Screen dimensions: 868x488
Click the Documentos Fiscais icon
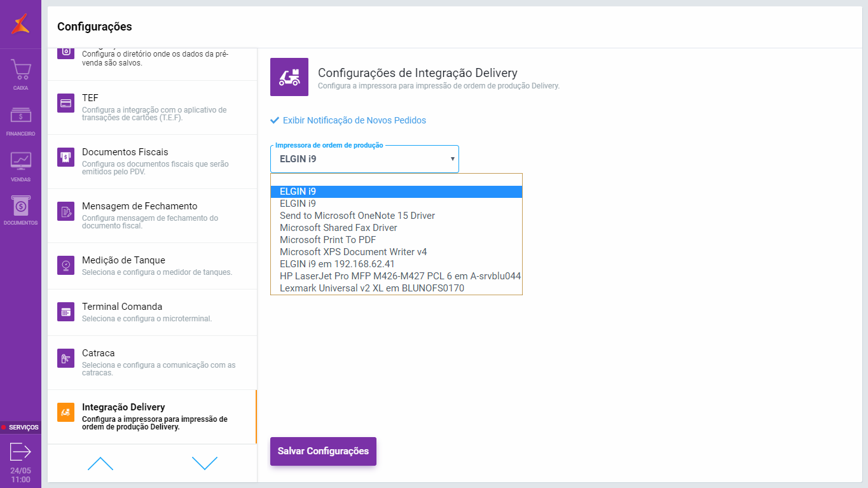point(66,157)
